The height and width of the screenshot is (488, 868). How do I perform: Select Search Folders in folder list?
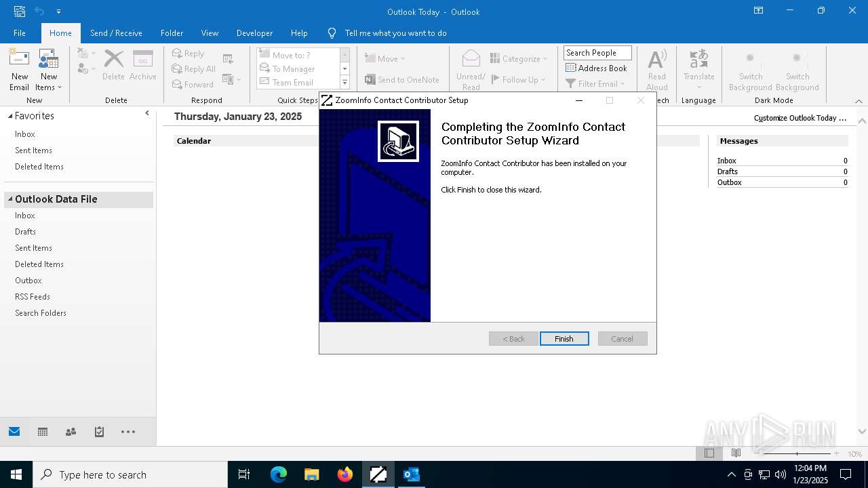coord(41,313)
